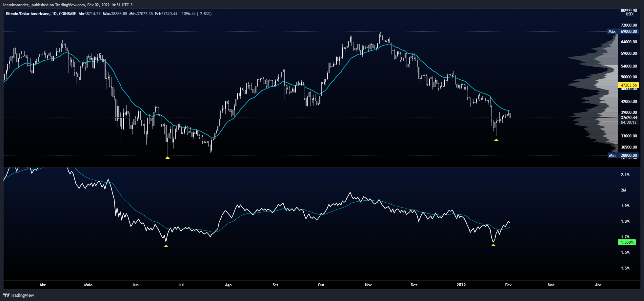Click the Máx.38888.88 high value

(115, 14)
